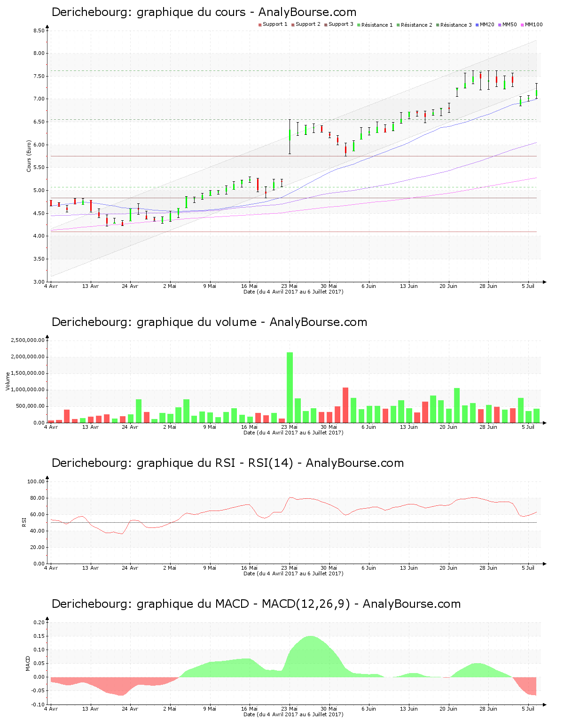
Task: Click the date range caption under MACD chart
Action: (x=293, y=714)
